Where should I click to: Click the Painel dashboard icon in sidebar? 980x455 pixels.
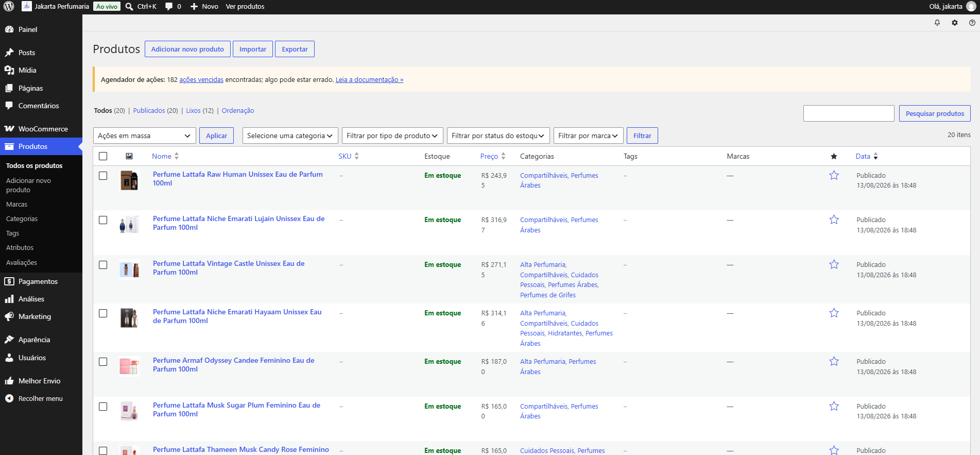pyautogui.click(x=9, y=29)
